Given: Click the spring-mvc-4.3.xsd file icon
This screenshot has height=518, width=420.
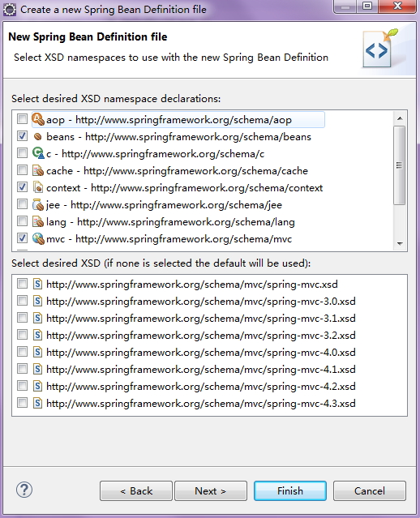Looking at the screenshot, I should coord(37,403).
